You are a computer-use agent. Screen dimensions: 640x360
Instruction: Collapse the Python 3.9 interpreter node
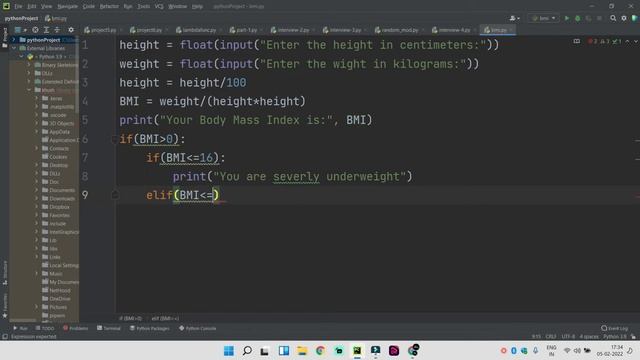click(21, 57)
